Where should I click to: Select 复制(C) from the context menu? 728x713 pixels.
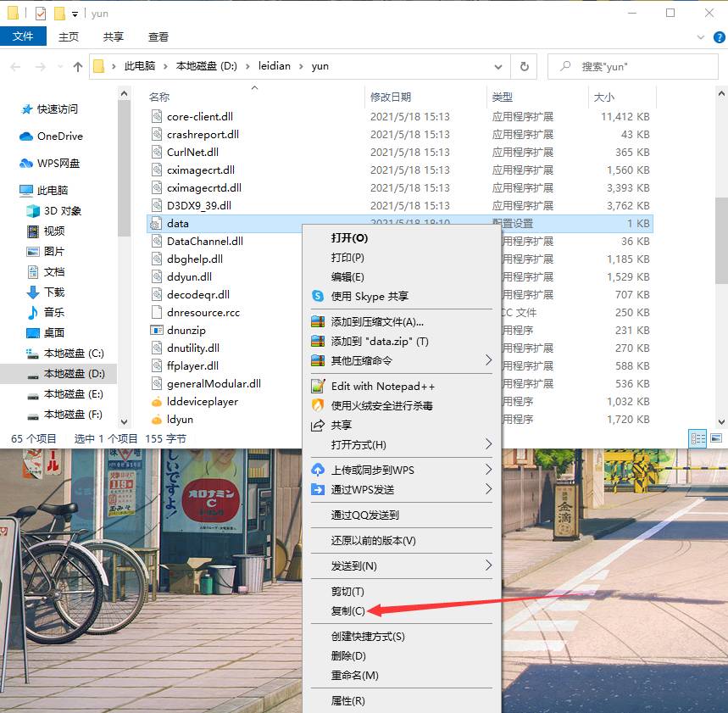coord(347,610)
